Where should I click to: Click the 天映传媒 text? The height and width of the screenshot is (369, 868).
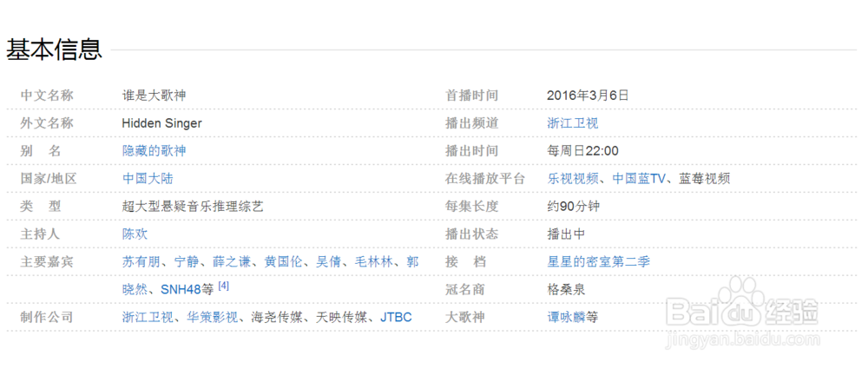[341, 317]
